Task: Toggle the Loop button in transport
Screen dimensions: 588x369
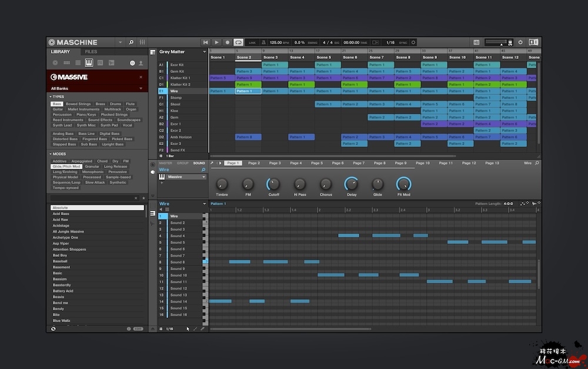Action: [238, 42]
